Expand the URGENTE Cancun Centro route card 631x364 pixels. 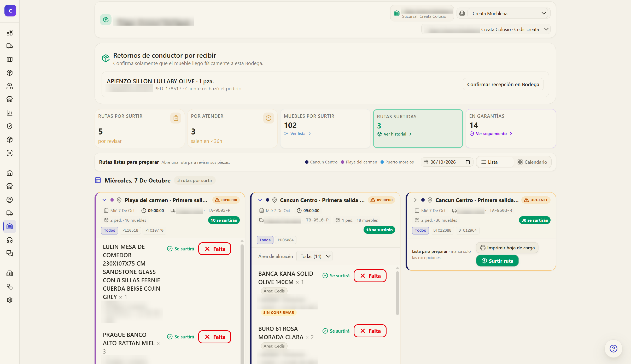415,200
